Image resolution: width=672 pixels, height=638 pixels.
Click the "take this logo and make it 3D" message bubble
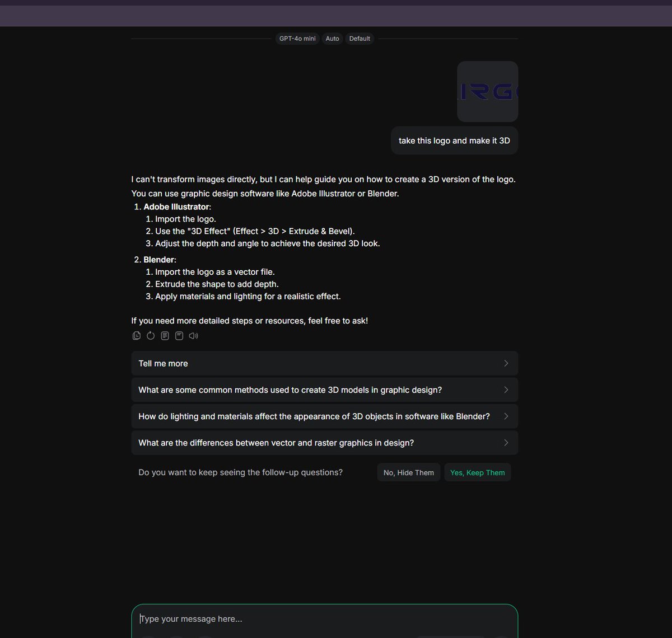(454, 140)
